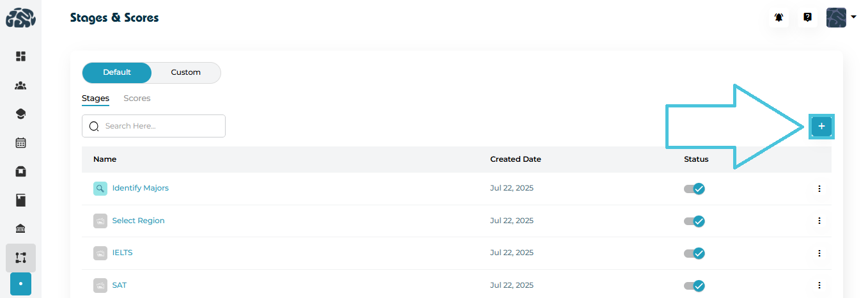Viewport: 868px width, 298px height.
Task: Turn off the IELTS status toggle
Action: pos(694,253)
